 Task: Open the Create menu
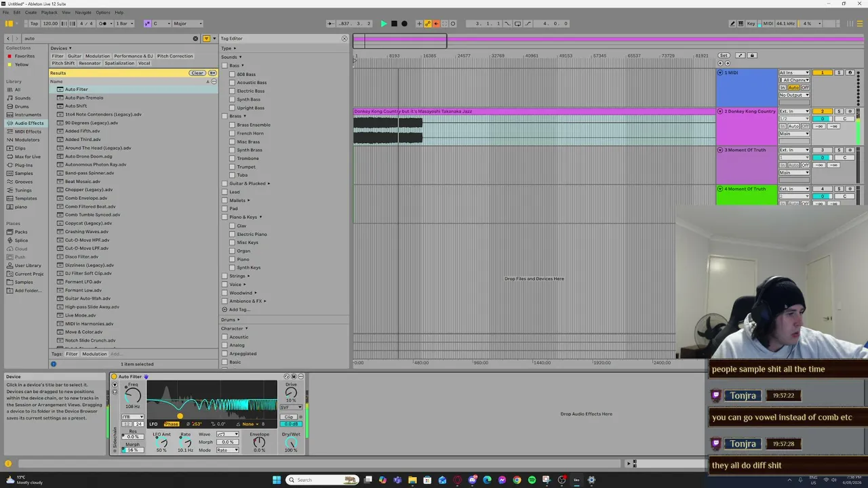point(31,12)
